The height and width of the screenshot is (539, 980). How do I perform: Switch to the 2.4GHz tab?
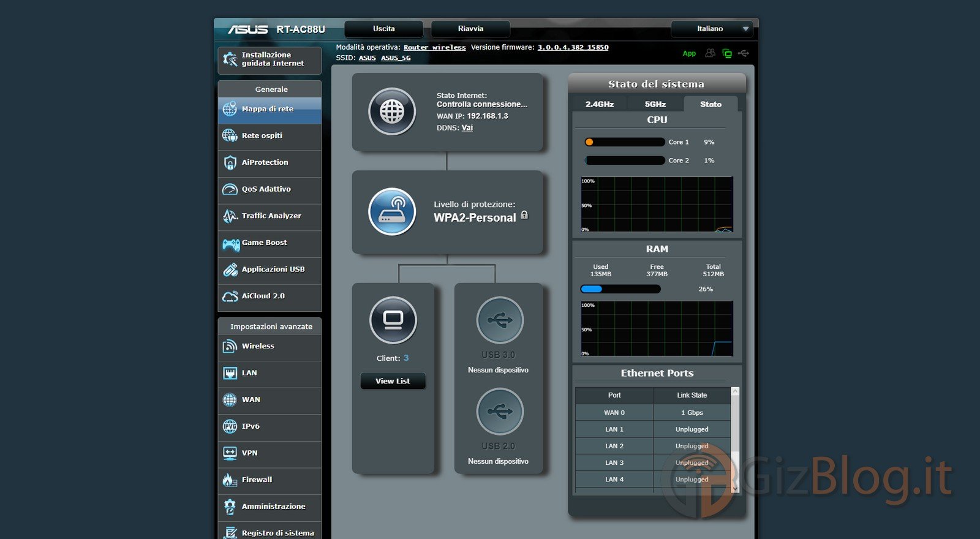coord(600,104)
